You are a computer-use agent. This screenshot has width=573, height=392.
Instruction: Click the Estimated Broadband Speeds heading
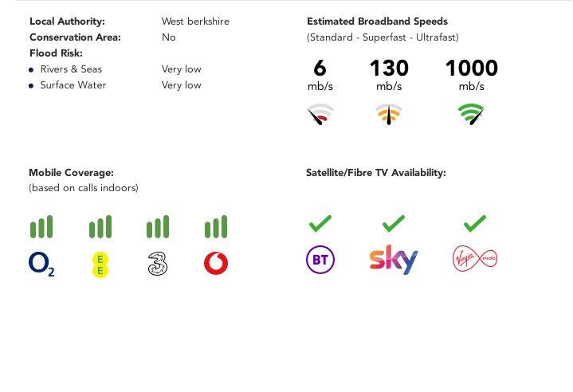(377, 22)
